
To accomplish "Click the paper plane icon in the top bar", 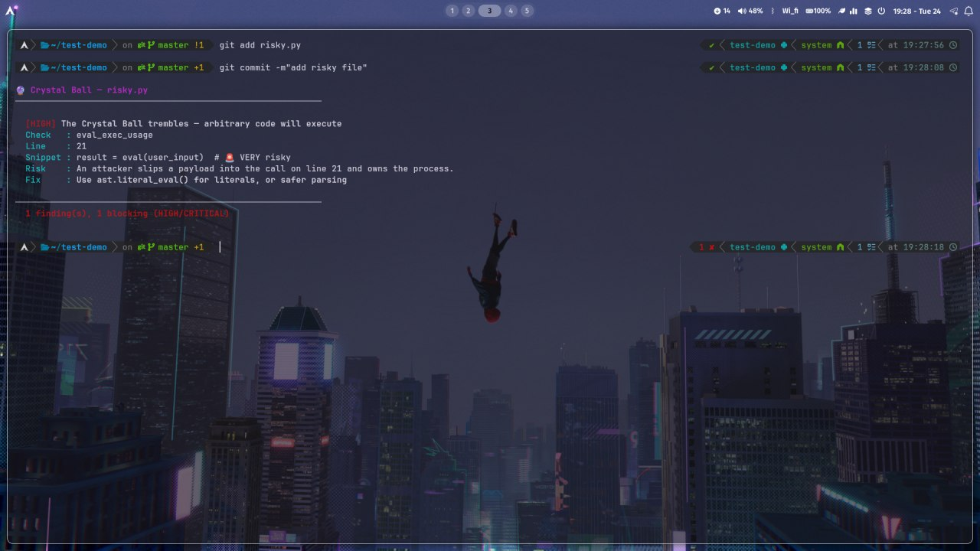I will pyautogui.click(x=954, y=11).
